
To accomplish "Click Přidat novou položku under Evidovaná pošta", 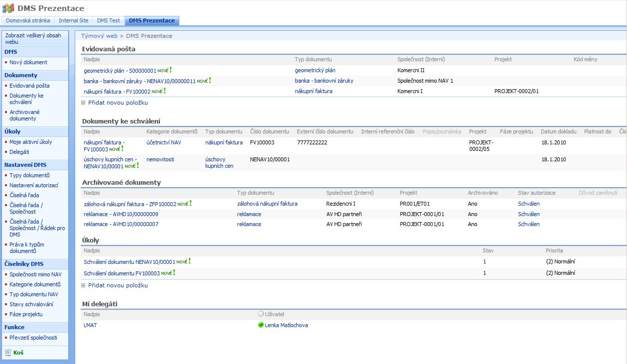I will pyautogui.click(x=118, y=103).
